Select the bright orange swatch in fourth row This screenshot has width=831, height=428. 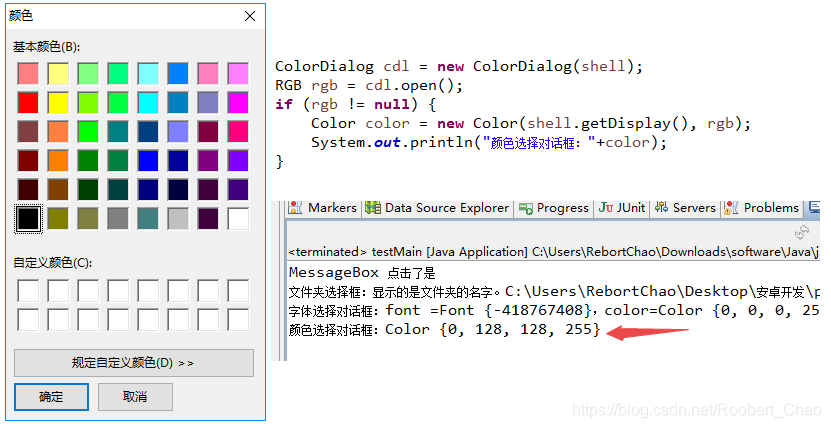58,160
